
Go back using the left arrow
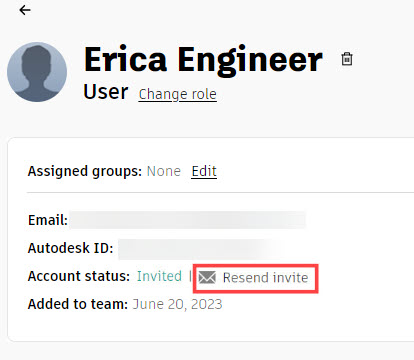click(25, 10)
